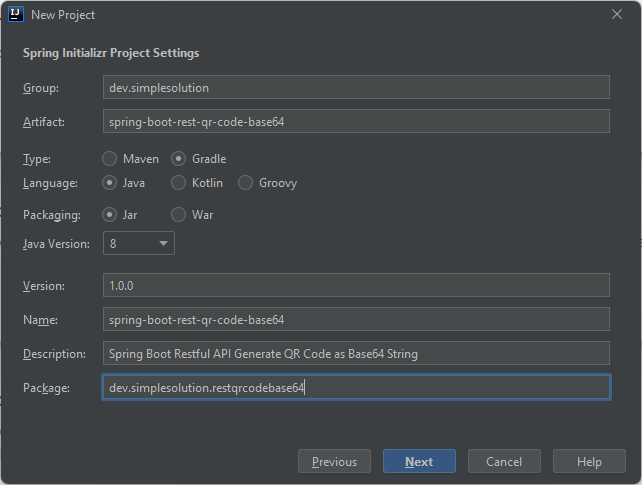
Task: Choose Kotlin as the language
Action: 179,183
